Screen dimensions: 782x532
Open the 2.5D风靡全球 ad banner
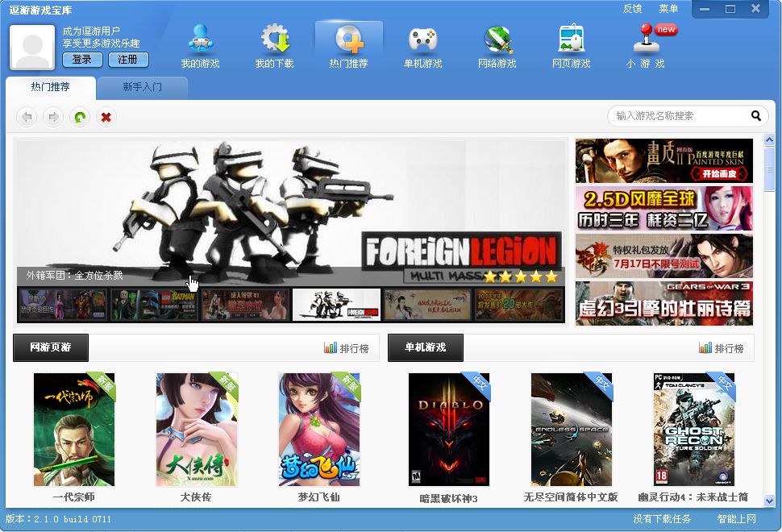point(663,209)
